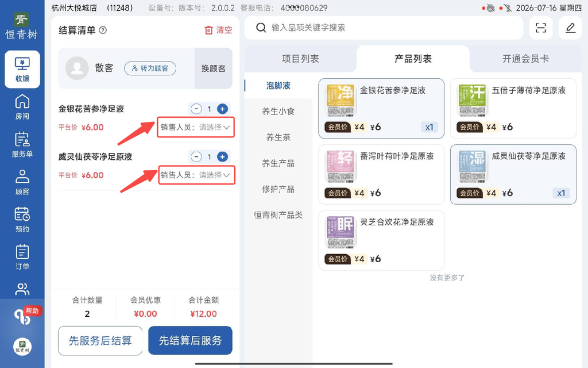
Task: Click the 先服务后结算 button
Action: [x=100, y=340]
